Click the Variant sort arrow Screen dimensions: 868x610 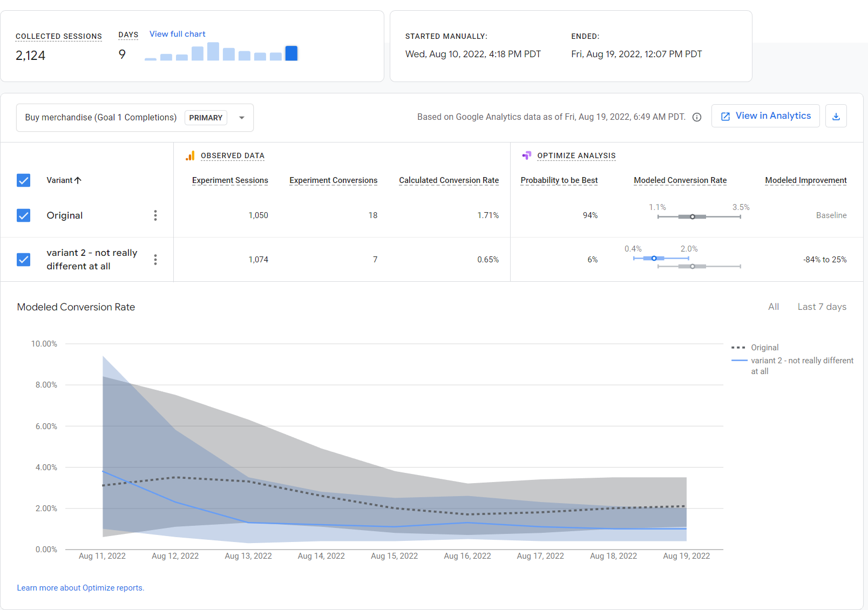[x=78, y=180]
